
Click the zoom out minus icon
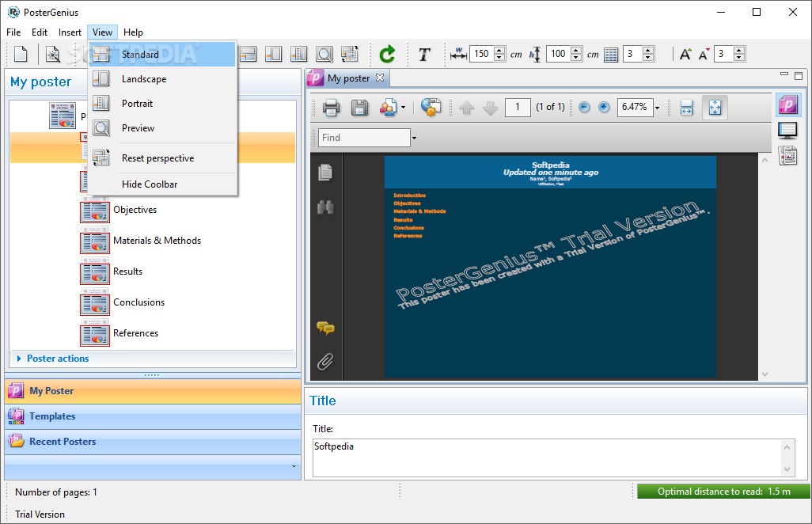tap(584, 107)
